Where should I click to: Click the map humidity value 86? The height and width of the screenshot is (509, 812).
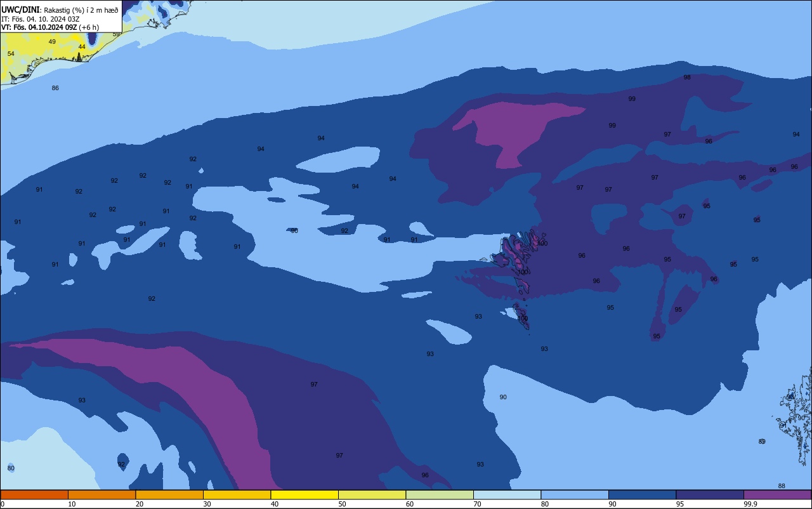55,88
